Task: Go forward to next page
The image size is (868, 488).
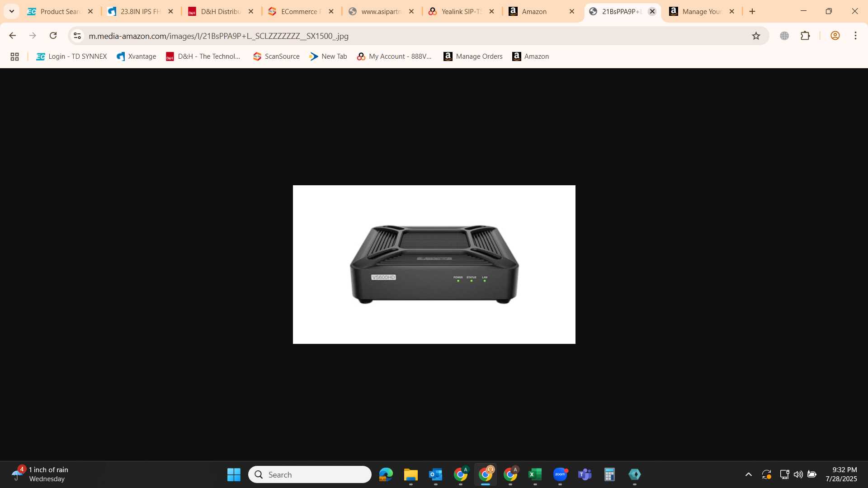Action: coord(33,35)
